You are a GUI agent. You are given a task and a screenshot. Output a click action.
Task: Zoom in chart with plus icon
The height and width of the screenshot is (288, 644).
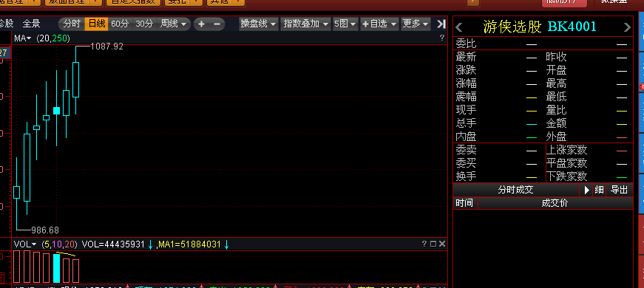pyautogui.click(x=201, y=24)
